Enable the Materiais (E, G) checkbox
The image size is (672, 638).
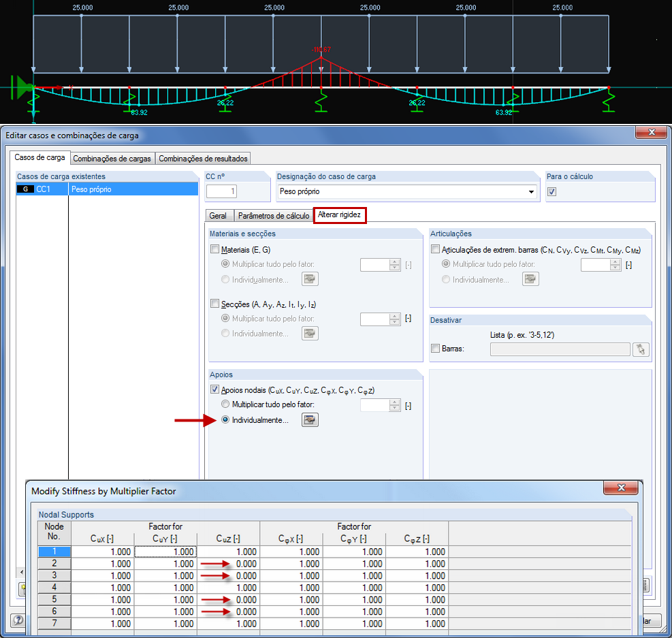(214, 249)
